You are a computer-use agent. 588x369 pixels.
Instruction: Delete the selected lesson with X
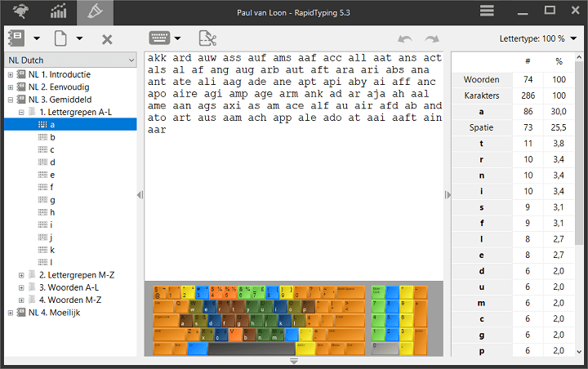point(107,39)
